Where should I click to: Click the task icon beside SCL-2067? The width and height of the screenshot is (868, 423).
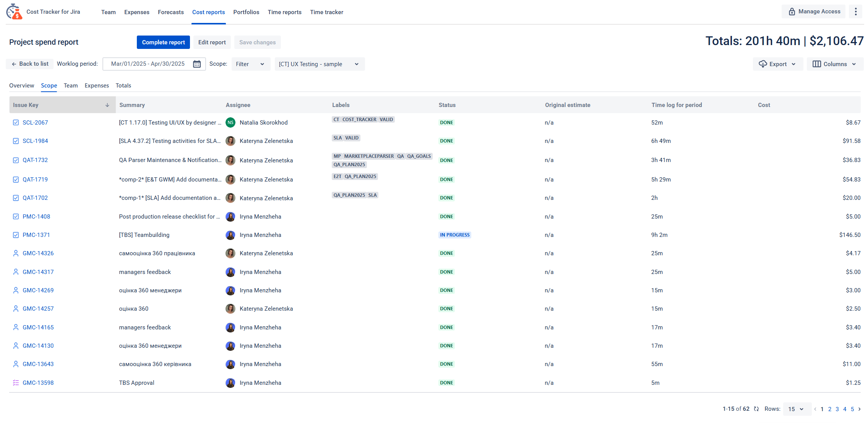(x=16, y=123)
